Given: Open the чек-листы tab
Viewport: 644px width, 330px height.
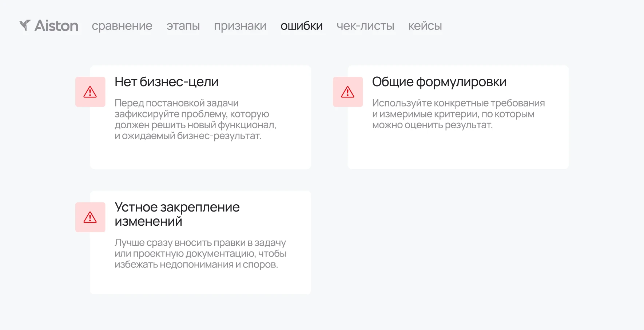Looking at the screenshot, I should 365,26.
